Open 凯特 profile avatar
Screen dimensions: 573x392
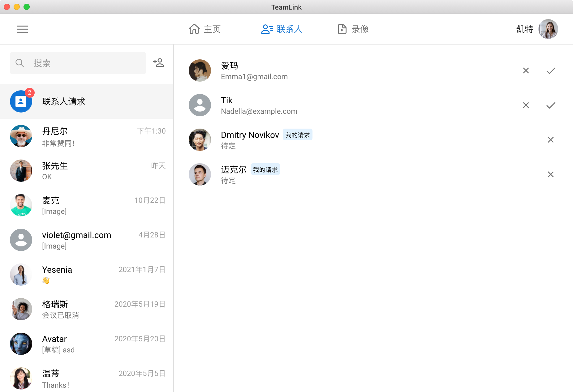pos(548,29)
